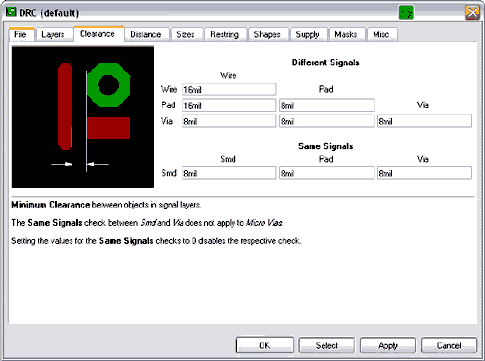Click the 'Same Signals' section heading
The image size is (485, 361).
[326, 146]
